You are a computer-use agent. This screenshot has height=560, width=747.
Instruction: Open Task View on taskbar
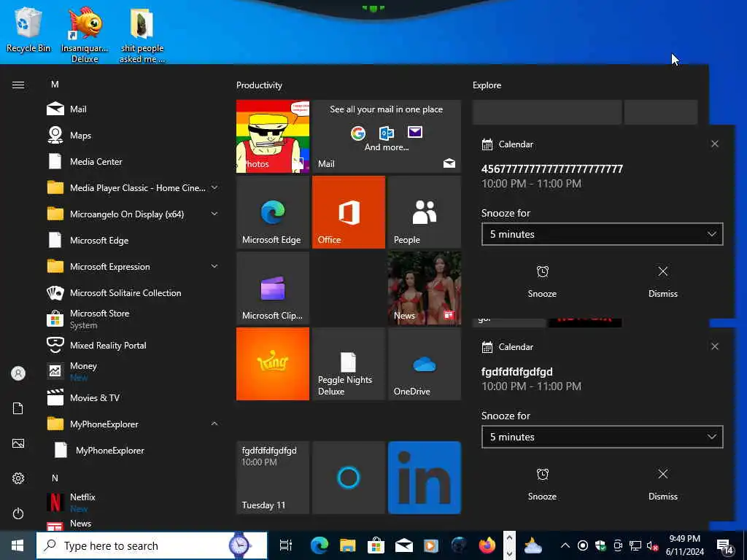click(x=285, y=545)
